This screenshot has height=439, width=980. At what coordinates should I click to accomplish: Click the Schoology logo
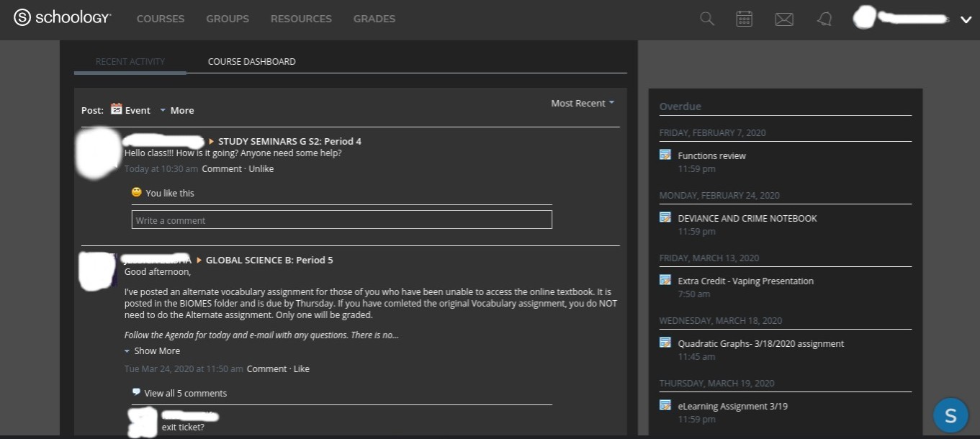(x=62, y=17)
